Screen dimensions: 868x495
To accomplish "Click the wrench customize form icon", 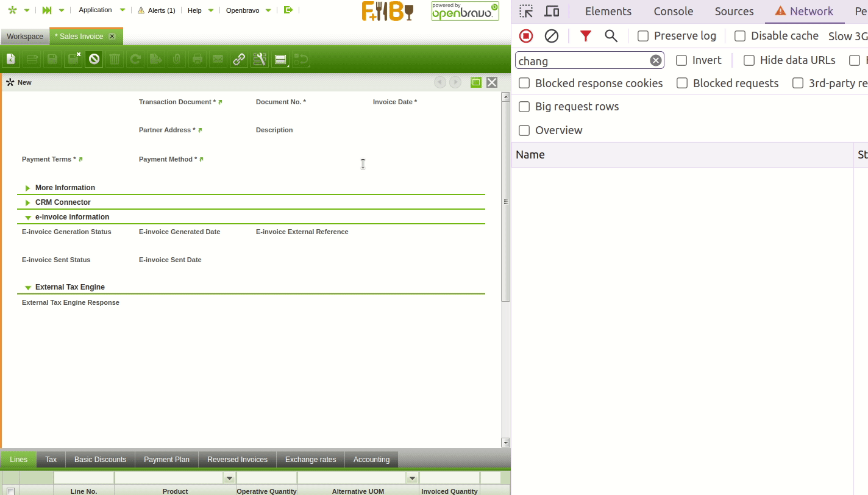I will tap(259, 59).
